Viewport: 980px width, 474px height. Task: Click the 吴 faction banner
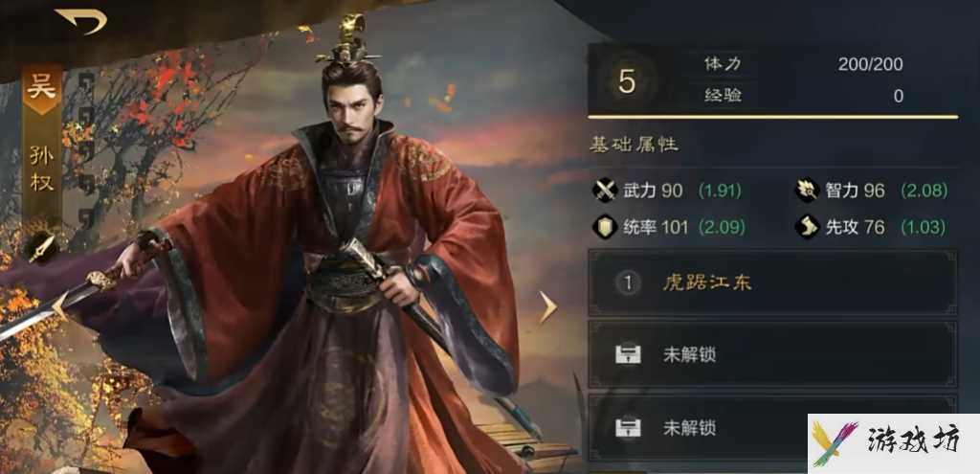pos(42,88)
